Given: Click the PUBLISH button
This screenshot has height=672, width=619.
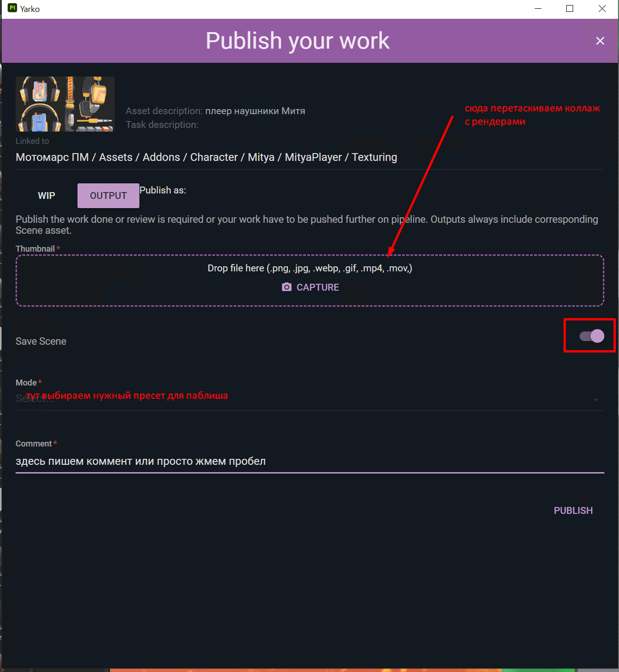Looking at the screenshot, I should tap(573, 511).
